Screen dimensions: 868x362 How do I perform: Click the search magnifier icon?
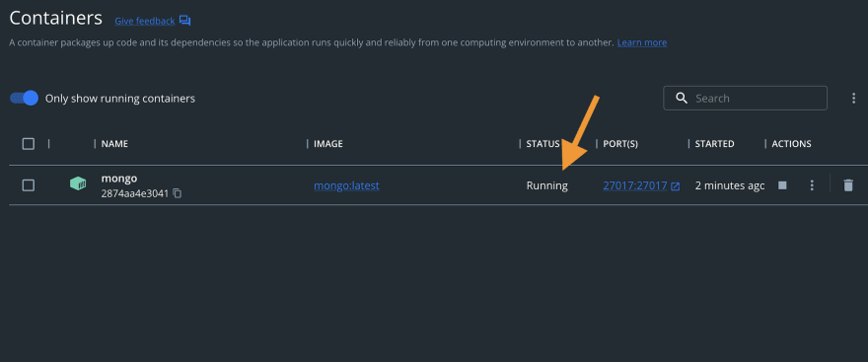click(x=682, y=98)
